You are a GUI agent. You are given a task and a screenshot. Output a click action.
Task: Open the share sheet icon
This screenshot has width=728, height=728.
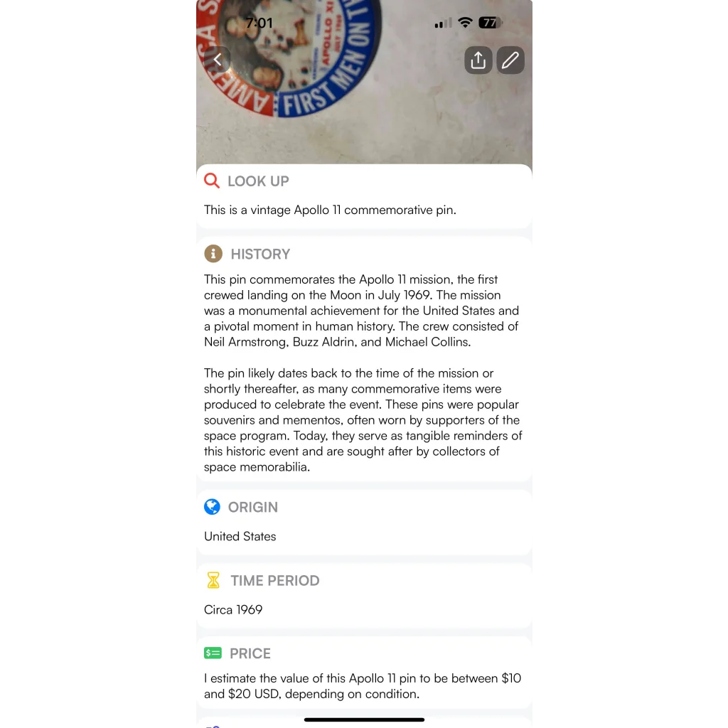[478, 60]
